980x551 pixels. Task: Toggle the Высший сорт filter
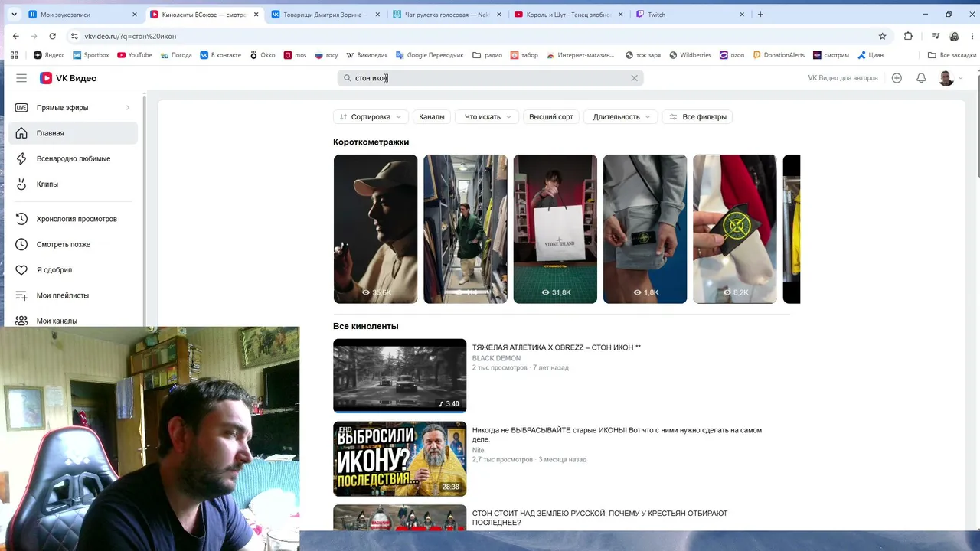550,117
